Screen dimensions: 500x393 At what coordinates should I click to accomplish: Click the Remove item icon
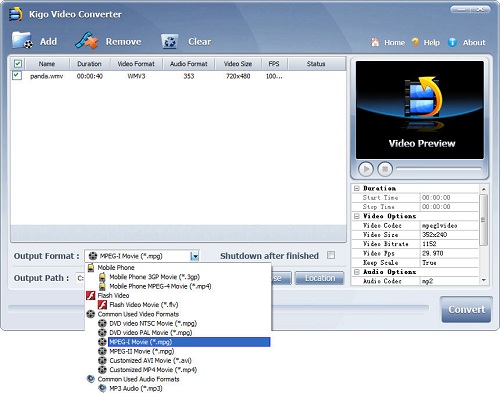coord(86,41)
